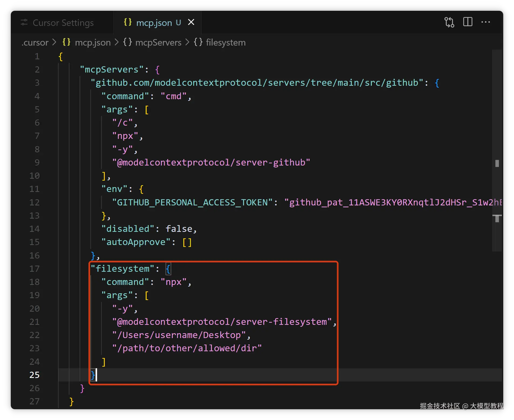514x420 pixels.
Task: Open the mcpServers breadcrumb dropdown
Action: pos(158,43)
